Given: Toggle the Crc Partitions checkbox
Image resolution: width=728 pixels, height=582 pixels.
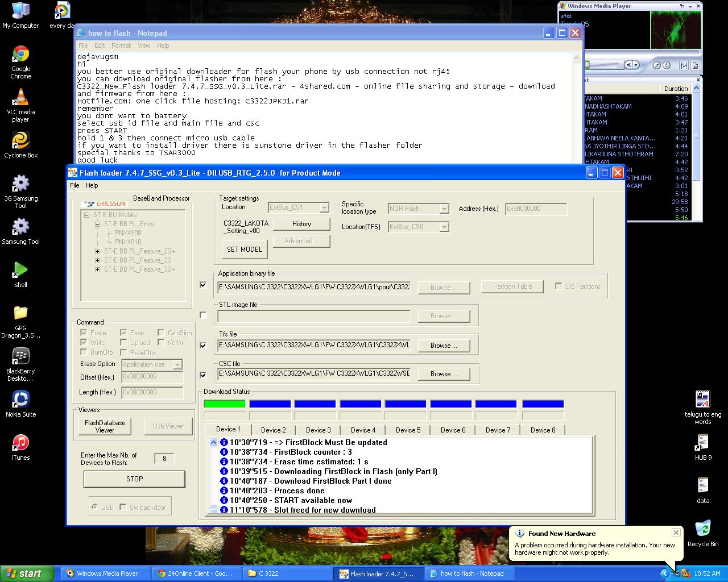Looking at the screenshot, I should pos(559,286).
